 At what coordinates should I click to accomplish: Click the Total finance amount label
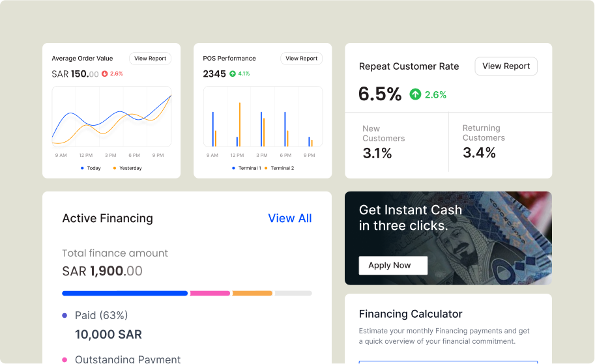pos(115,253)
